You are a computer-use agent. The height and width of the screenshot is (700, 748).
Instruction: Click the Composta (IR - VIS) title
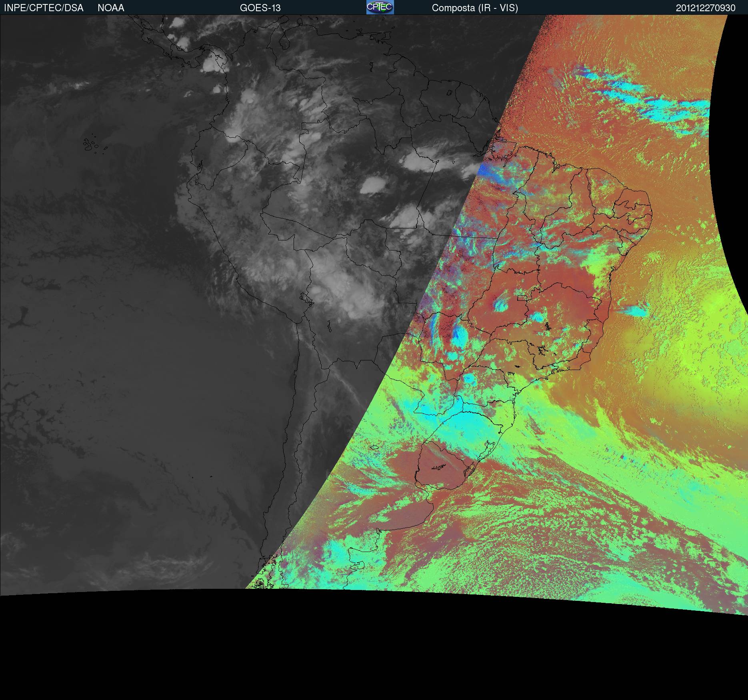pos(475,8)
